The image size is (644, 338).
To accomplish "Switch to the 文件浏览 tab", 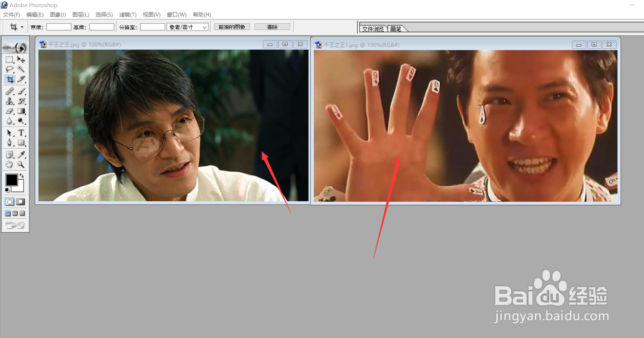I will tap(373, 29).
